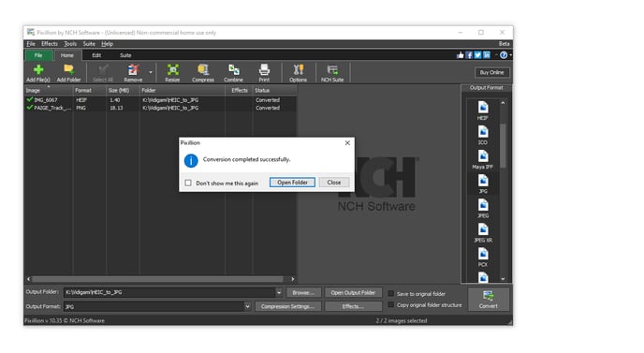Open the Resize tool
This screenshot has width=644, height=353.
172,73
